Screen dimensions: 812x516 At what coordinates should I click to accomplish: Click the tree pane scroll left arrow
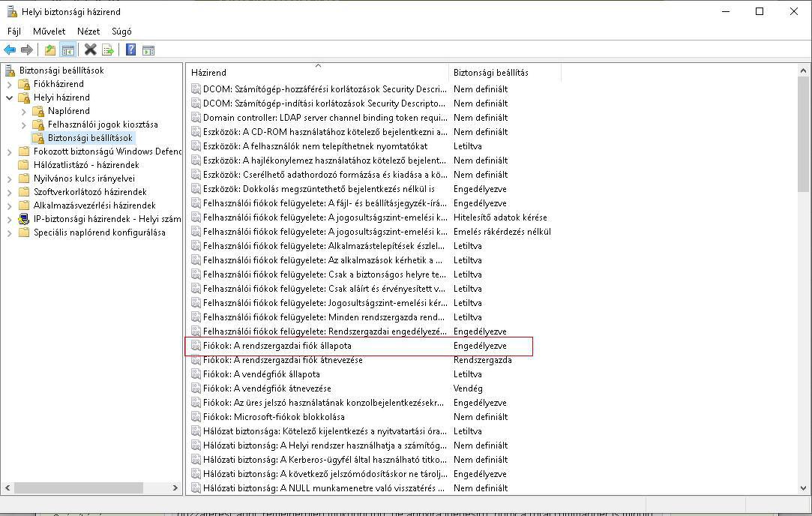pos(7,488)
